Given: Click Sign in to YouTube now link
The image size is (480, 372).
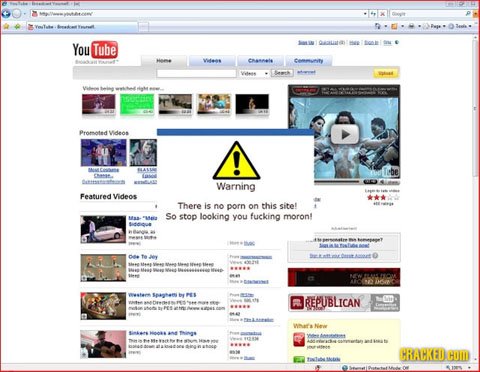Looking at the screenshot, I should coord(344,245).
